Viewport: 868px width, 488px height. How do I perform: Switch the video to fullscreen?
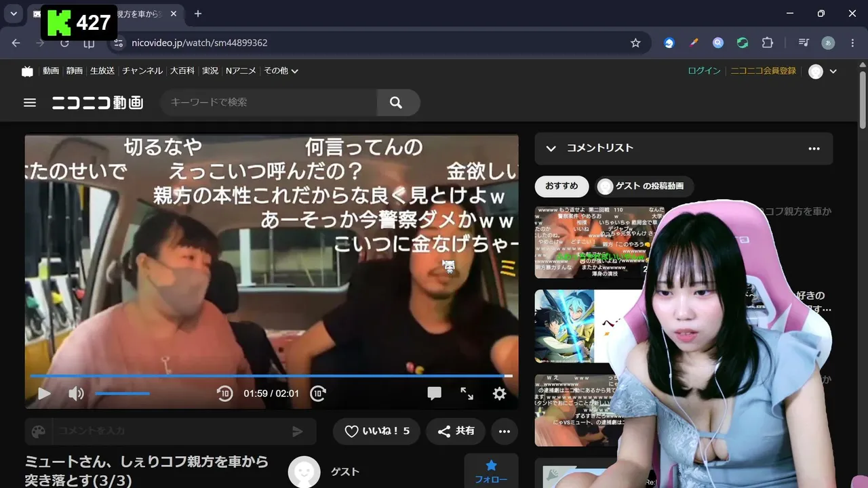[x=467, y=394]
